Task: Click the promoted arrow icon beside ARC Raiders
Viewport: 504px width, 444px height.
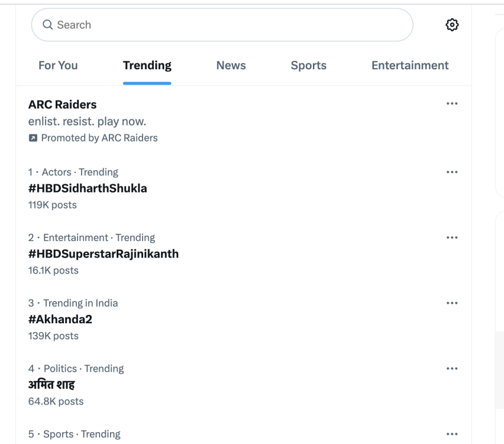Action: point(32,139)
